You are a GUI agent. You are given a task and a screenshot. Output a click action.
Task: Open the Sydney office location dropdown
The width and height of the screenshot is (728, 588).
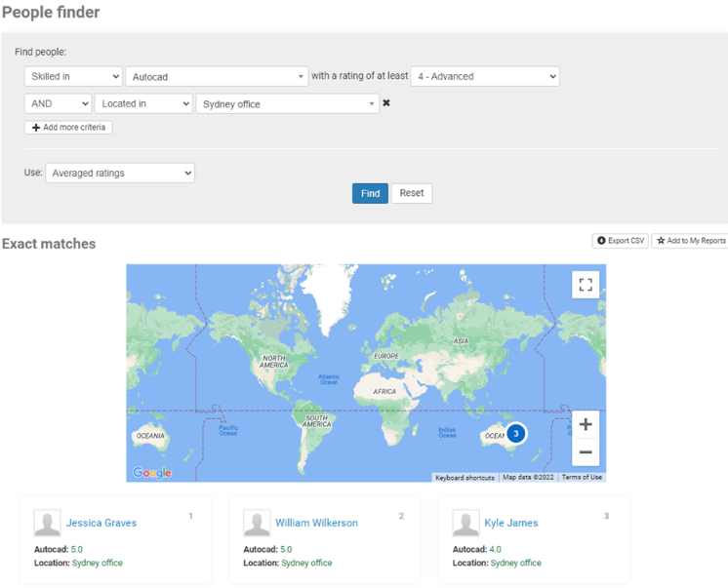pyautogui.click(x=288, y=103)
